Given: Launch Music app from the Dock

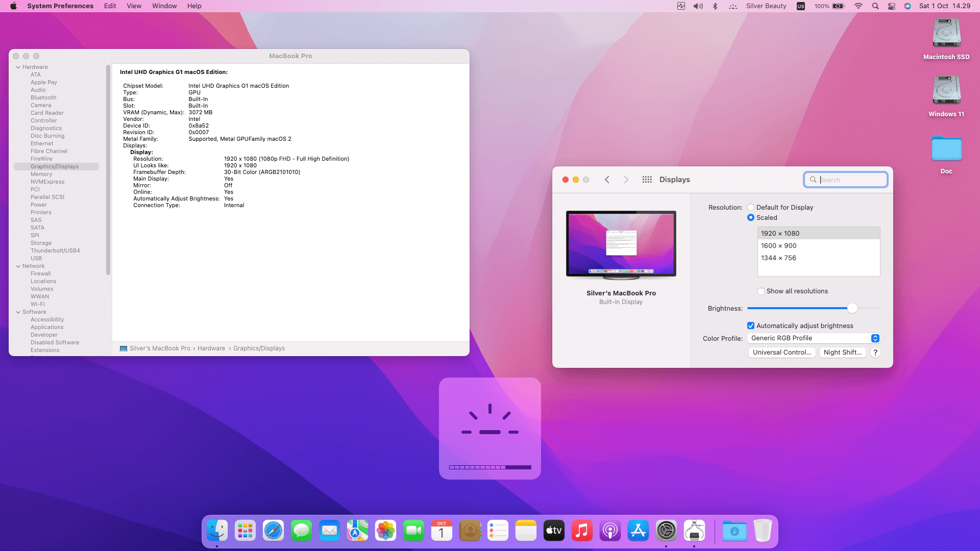Looking at the screenshot, I should click(x=582, y=531).
